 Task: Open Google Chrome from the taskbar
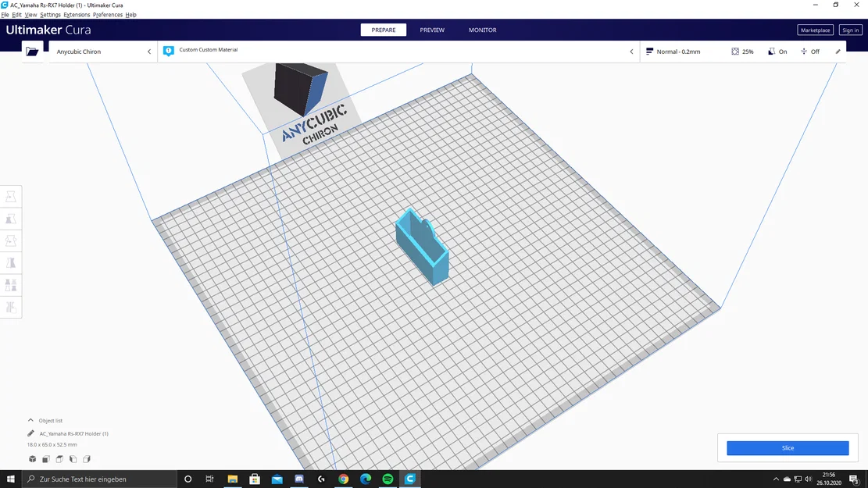[343, 479]
